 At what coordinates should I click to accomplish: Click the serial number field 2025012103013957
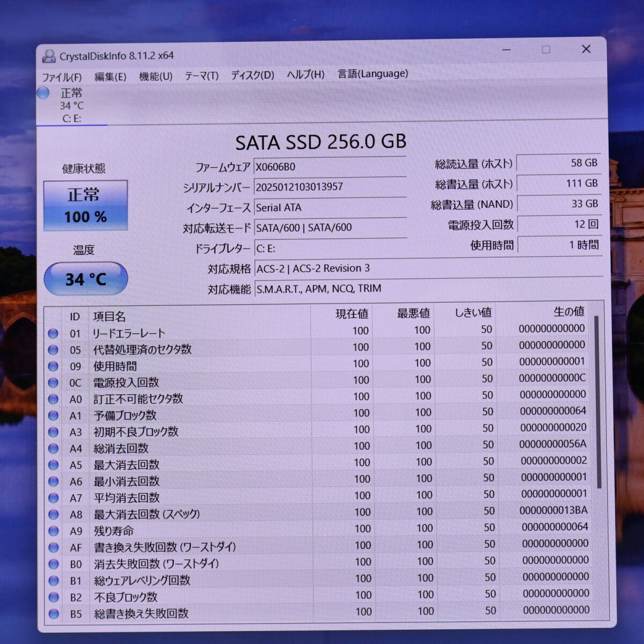coord(330,187)
